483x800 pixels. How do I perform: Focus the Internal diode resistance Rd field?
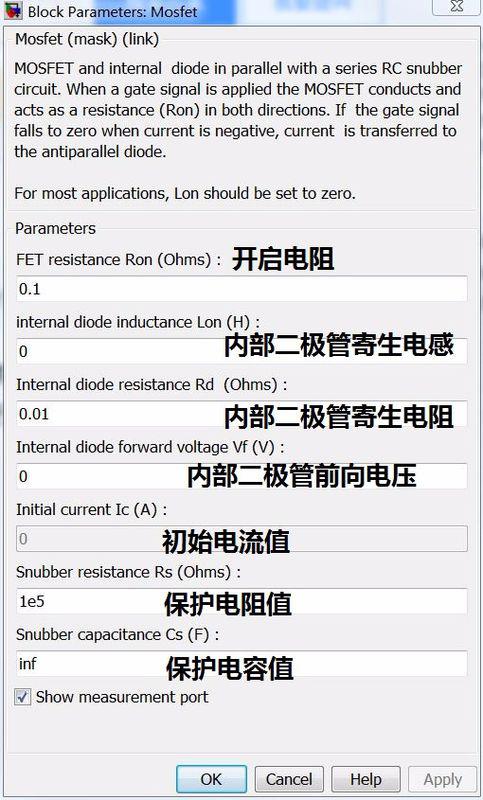coord(242,413)
